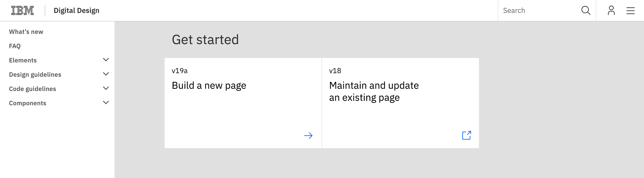
Task: Expand the Components section
Action: point(106,102)
